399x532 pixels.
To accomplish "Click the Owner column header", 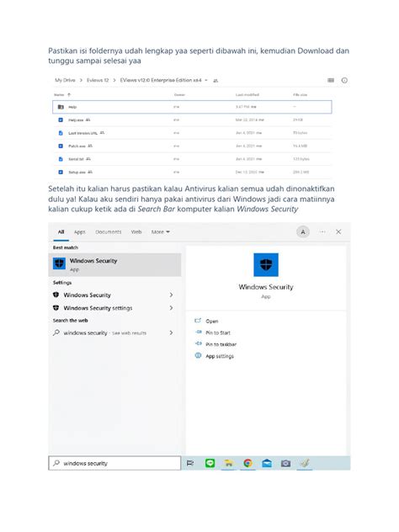I will (179, 94).
